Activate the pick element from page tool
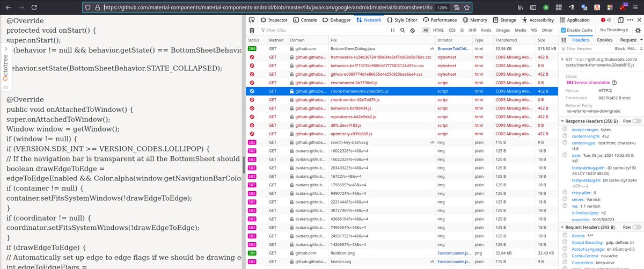The image size is (644, 269). point(252,20)
